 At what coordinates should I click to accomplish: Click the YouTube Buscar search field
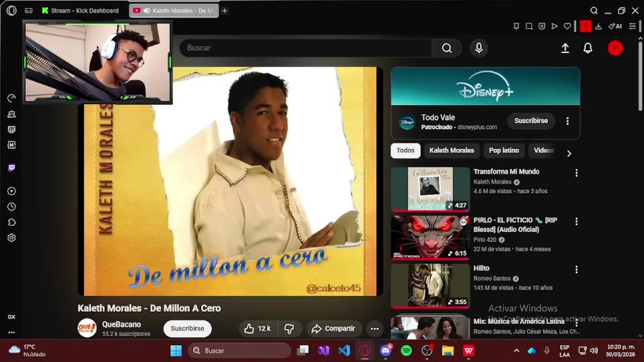(x=305, y=48)
